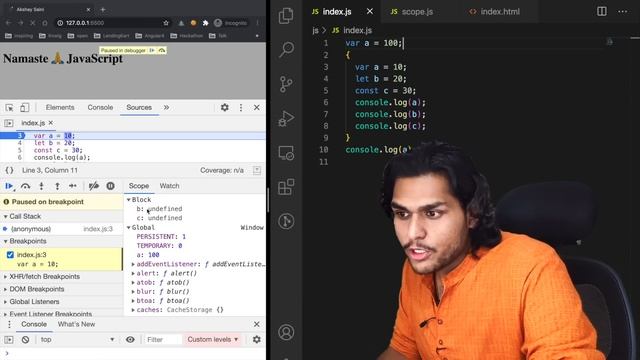
Task: Select the (anonymous) call stack frame
Action: coord(61,229)
